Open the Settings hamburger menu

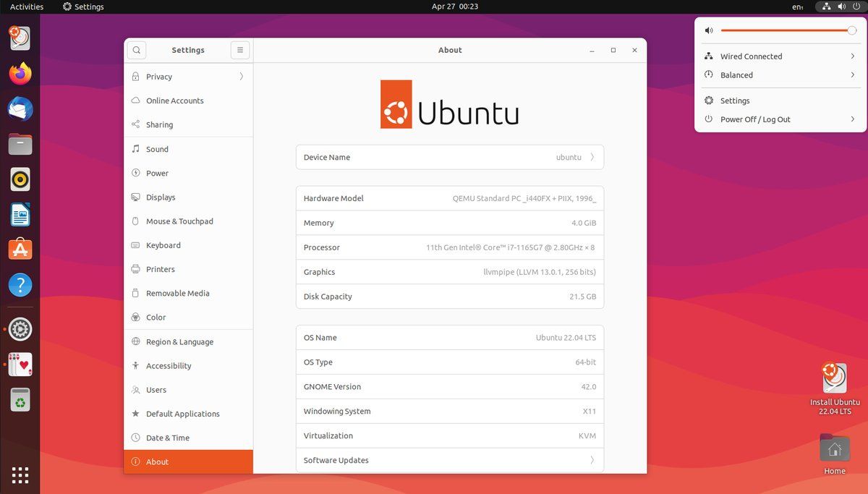(x=240, y=50)
